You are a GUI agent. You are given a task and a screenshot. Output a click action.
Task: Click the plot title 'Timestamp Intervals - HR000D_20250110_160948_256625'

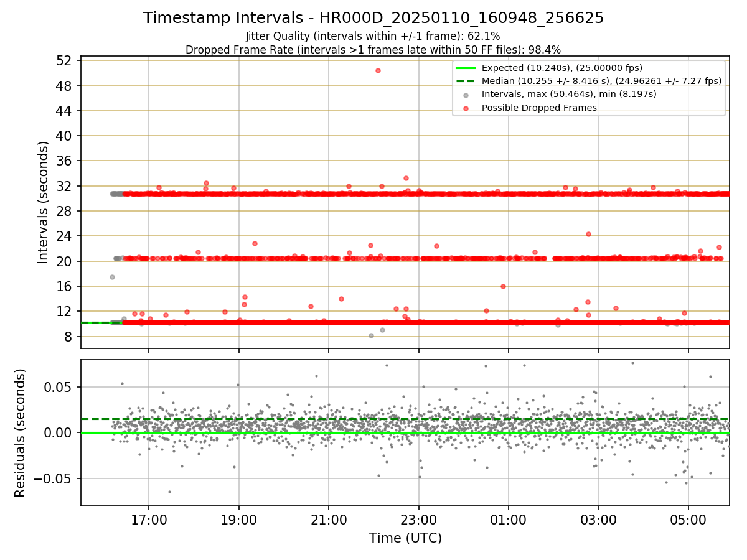[x=374, y=18]
